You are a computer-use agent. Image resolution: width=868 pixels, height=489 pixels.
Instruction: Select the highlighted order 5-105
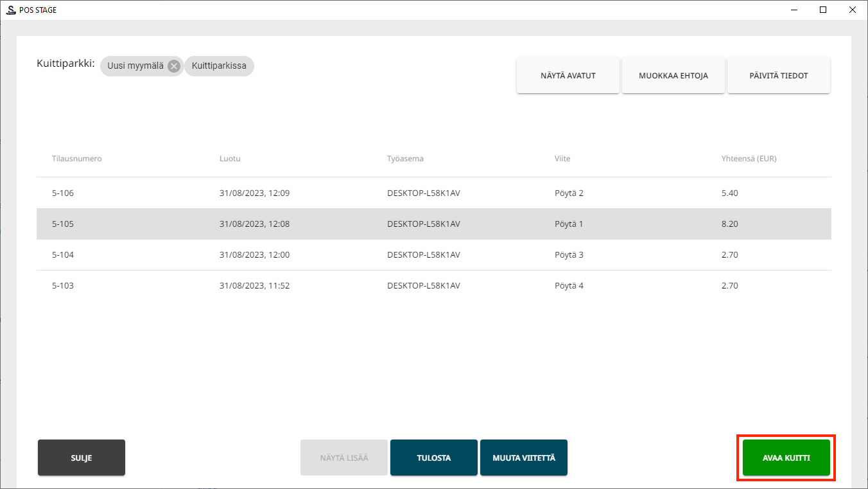pyautogui.click(x=433, y=224)
